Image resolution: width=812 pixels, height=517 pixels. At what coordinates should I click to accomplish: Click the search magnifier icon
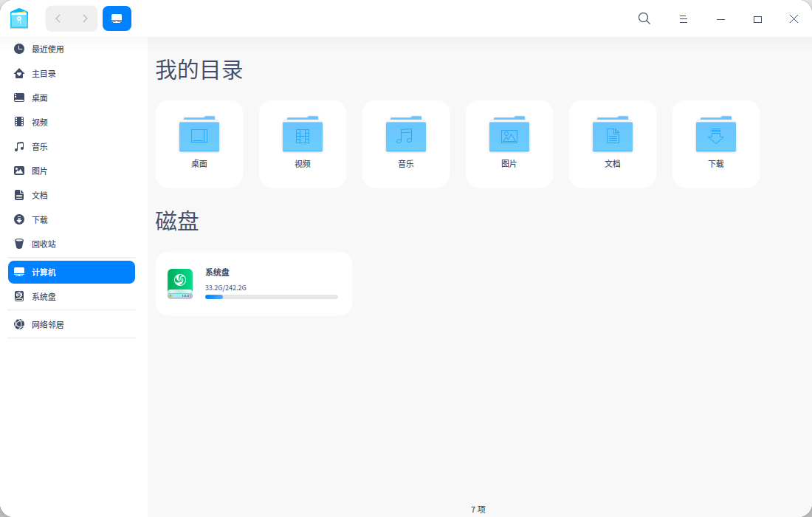(x=644, y=18)
